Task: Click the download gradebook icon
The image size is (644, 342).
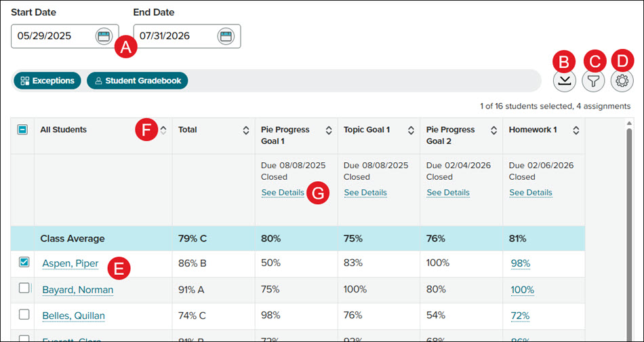Action: pos(565,81)
